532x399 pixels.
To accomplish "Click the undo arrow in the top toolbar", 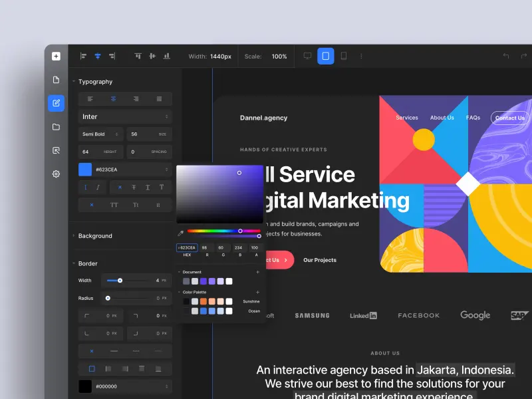I will coord(506,57).
